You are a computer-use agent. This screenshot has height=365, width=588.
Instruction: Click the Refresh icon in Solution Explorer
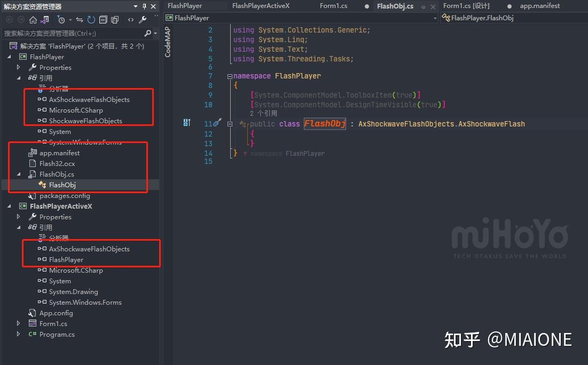pyautogui.click(x=91, y=19)
